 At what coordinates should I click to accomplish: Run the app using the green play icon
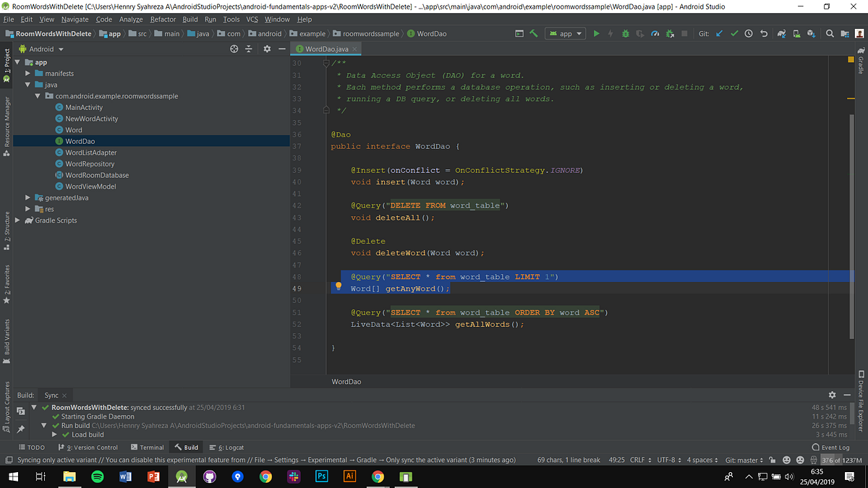tap(596, 33)
